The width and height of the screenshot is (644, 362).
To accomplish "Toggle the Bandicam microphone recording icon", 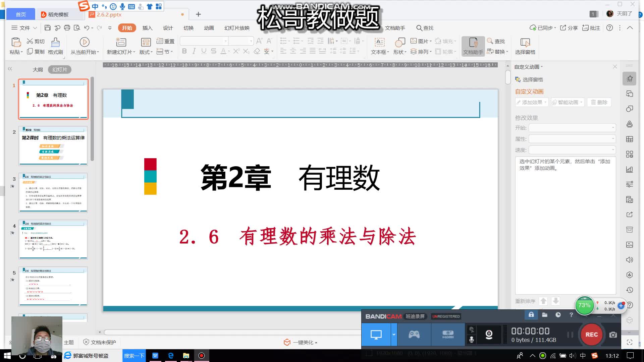I will point(471,340).
